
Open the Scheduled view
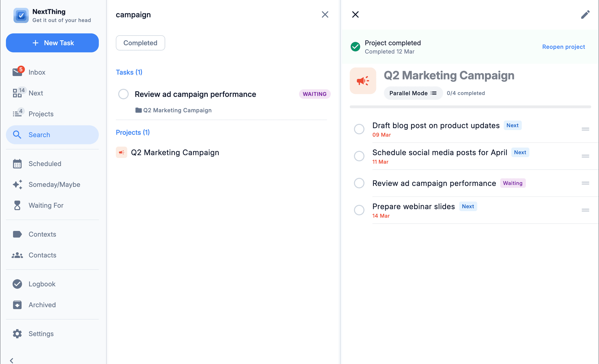pyautogui.click(x=45, y=163)
